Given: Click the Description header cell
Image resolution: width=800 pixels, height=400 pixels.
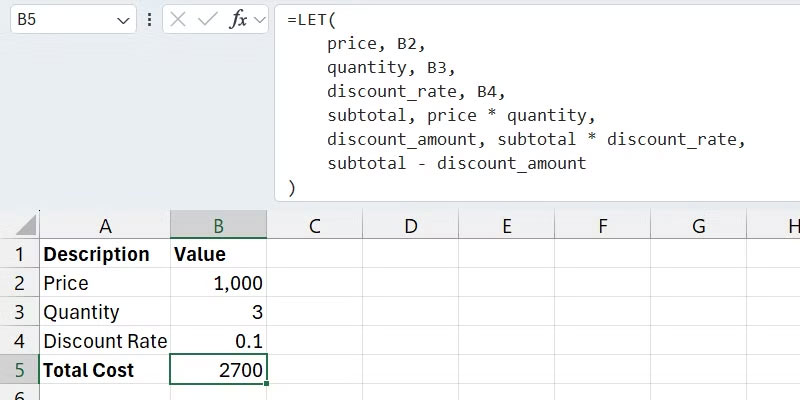Looking at the screenshot, I should click(x=105, y=254).
